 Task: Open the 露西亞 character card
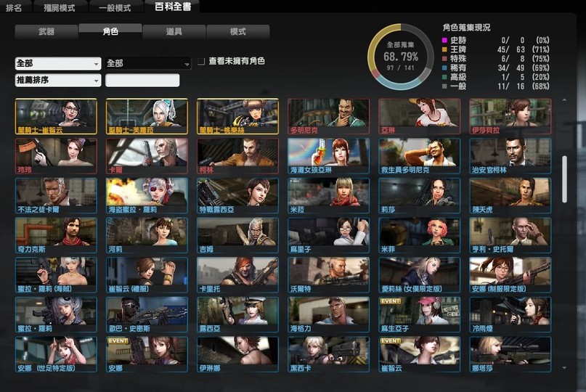coord(237,314)
